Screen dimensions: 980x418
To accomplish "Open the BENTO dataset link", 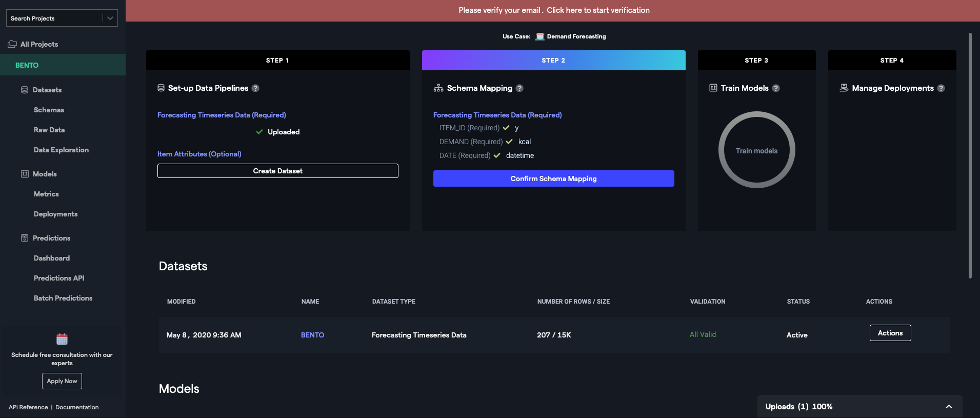I will click(x=312, y=335).
